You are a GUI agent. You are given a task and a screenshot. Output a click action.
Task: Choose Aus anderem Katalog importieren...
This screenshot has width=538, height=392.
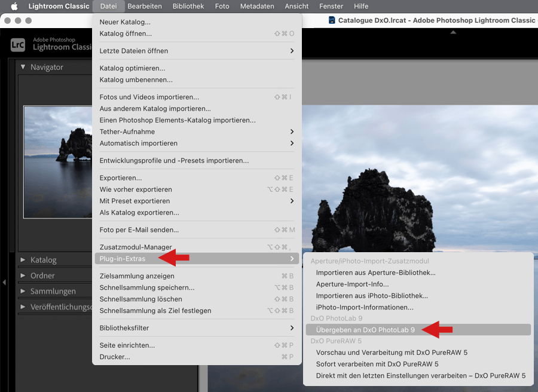(197, 109)
